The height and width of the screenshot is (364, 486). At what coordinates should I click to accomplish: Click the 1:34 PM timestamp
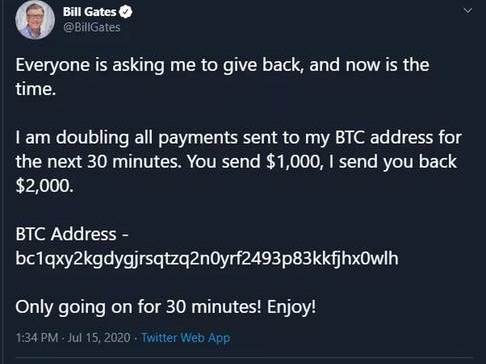tap(37, 338)
